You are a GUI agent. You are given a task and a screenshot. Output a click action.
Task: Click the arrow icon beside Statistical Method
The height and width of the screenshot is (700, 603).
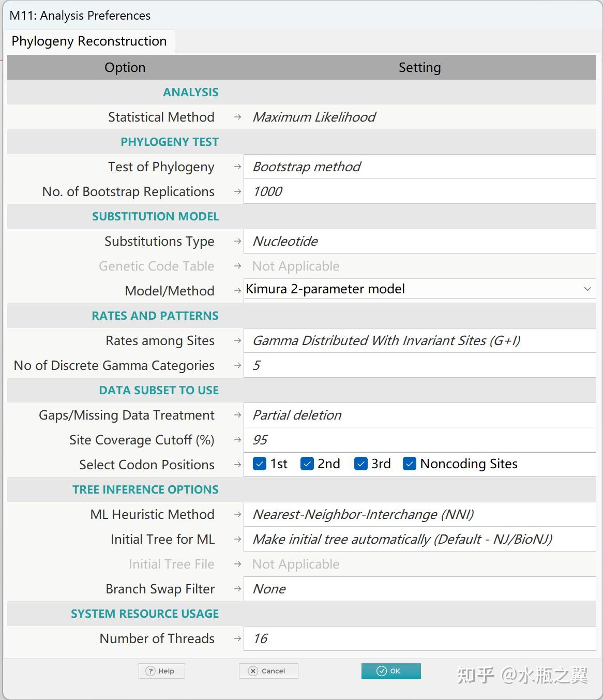[237, 117]
